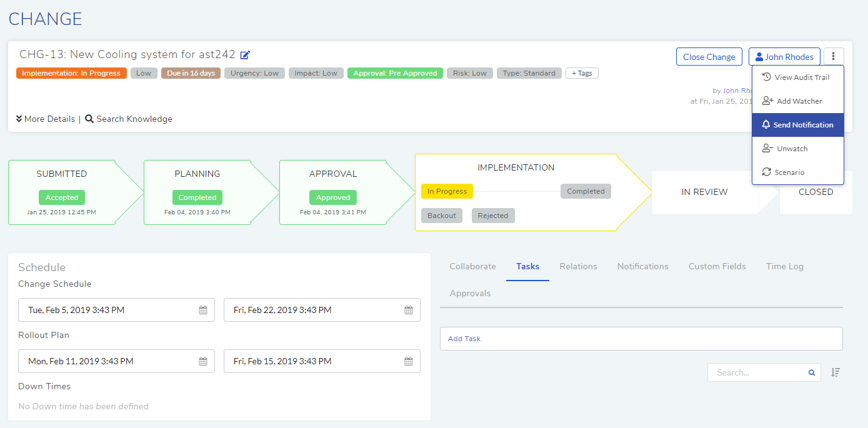Open rollout plan end date field
The height and width of the screenshot is (428, 868).
tap(322, 361)
